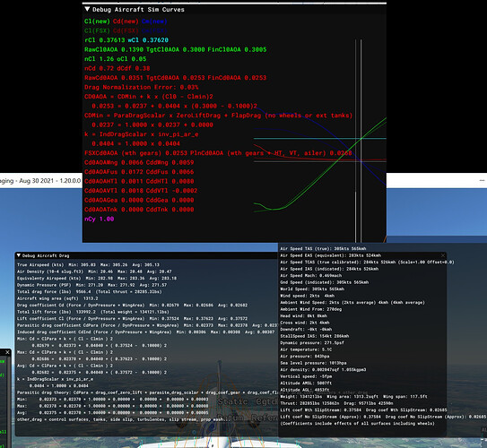Viewport: 487px width, 448px height.
Task: Select the Debug Aircraft Drag title text
Action: [46, 255]
